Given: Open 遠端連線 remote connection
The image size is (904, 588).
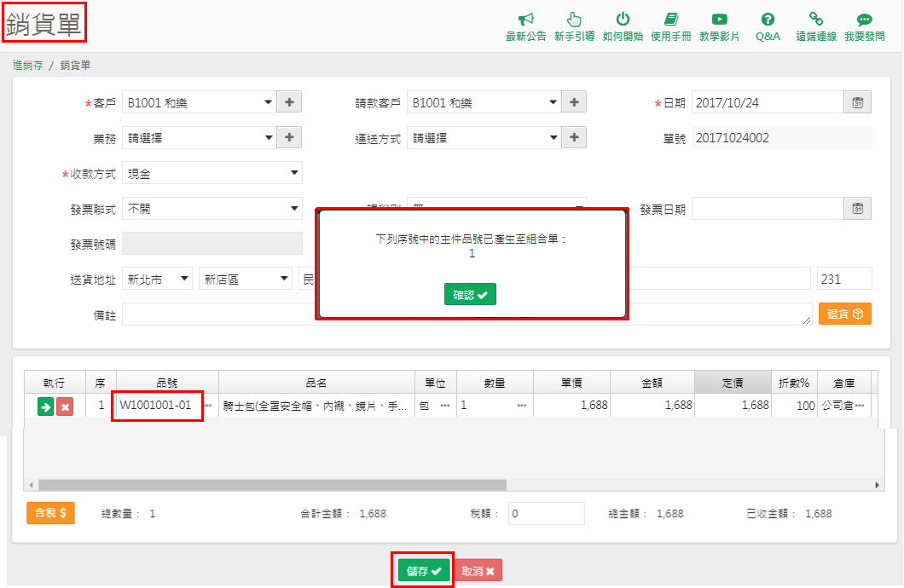Looking at the screenshot, I should point(816,27).
